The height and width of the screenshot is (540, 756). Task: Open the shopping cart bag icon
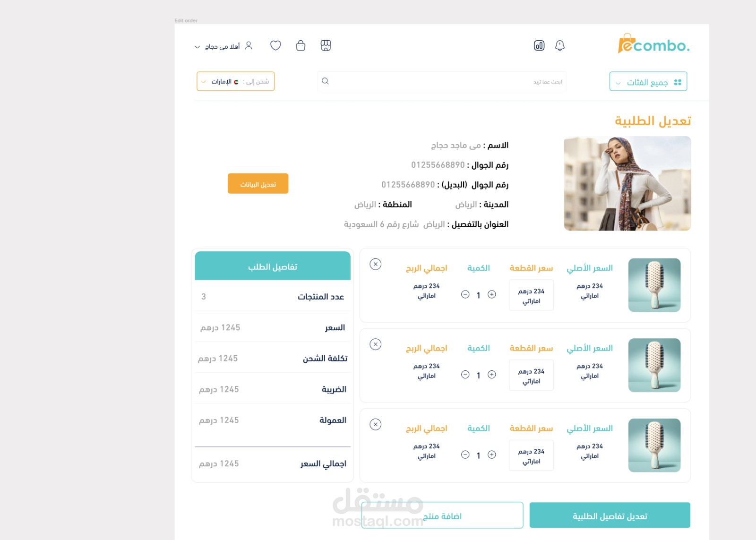pos(301,45)
